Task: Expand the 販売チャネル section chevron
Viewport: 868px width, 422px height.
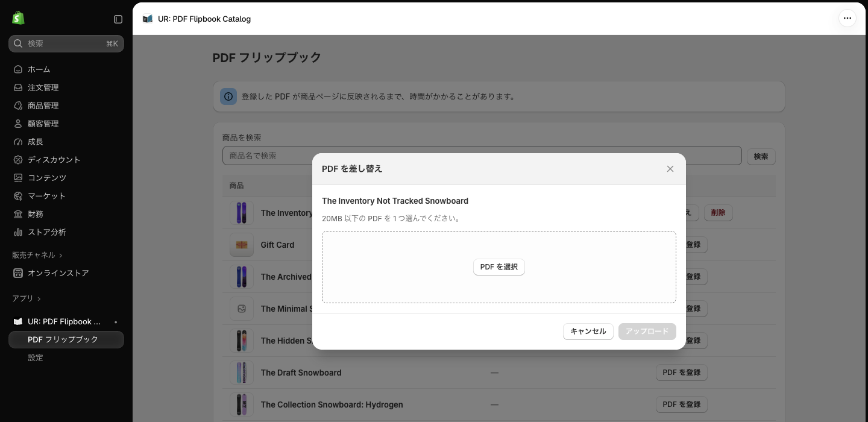Action: 61,256
